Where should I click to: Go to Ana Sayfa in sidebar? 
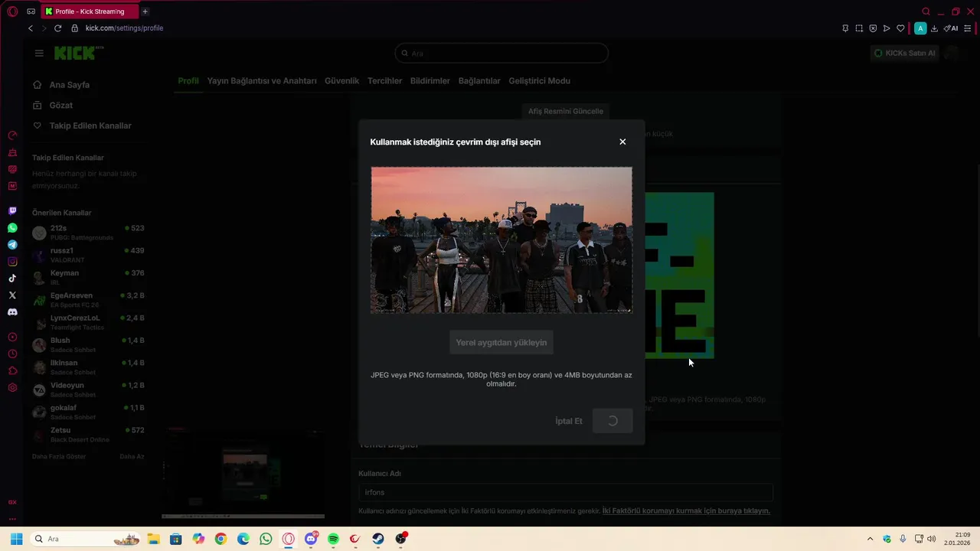pyautogui.click(x=61, y=85)
